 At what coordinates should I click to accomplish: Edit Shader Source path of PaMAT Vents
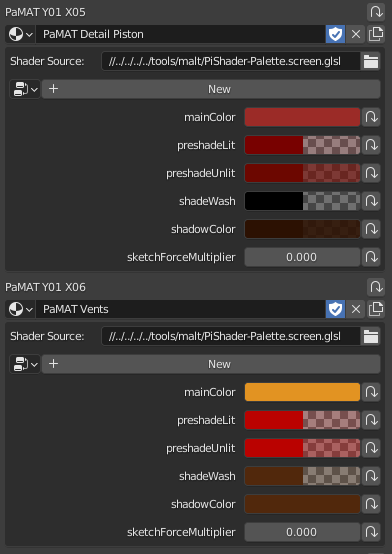coord(231,336)
